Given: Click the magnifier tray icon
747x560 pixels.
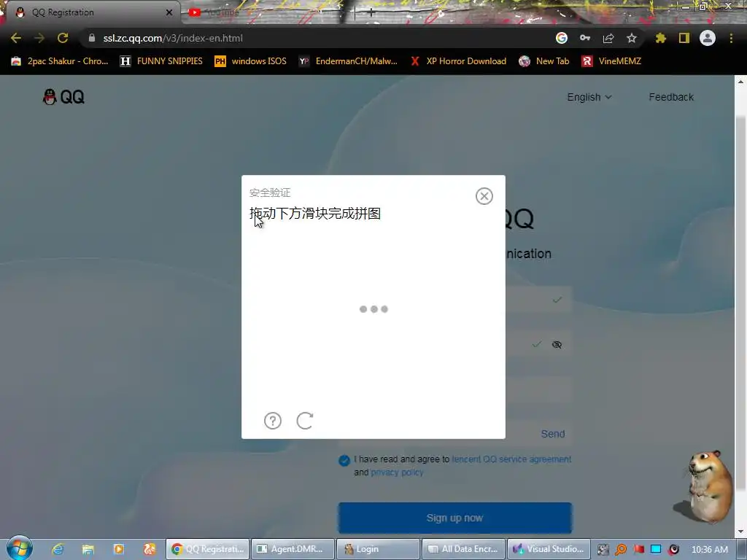Looking at the screenshot, I should [621, 549].
